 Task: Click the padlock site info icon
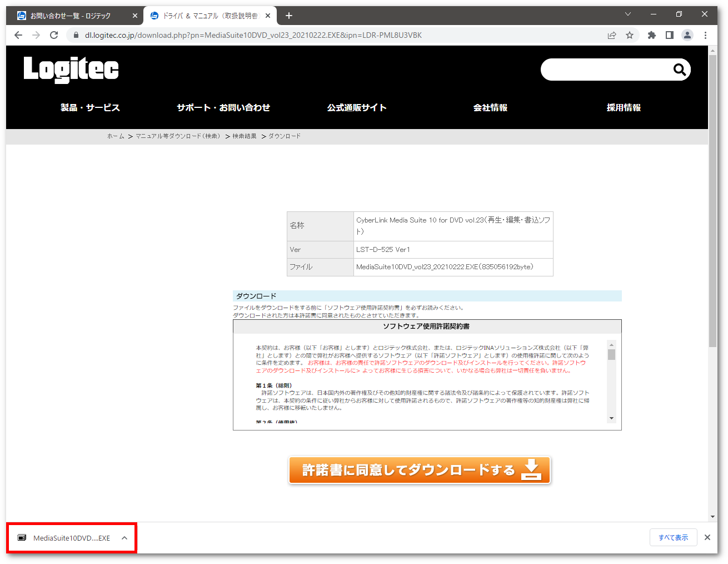(x=76, y=35)
